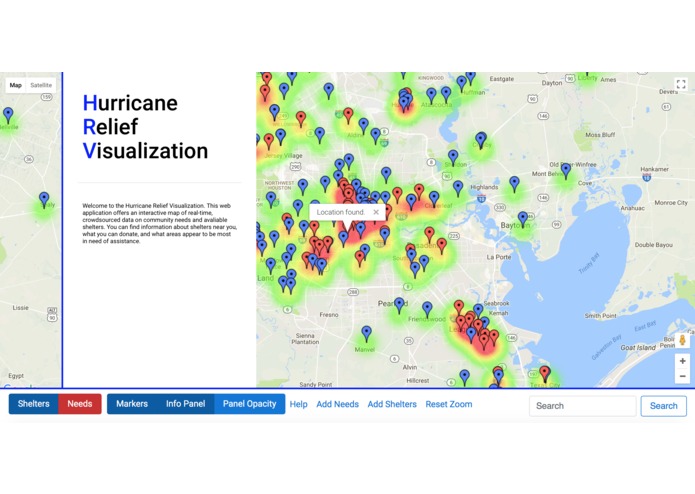This screenshot has width=695, height=494.
Task: Click the blue marker at Pearland
Action: 399,305
